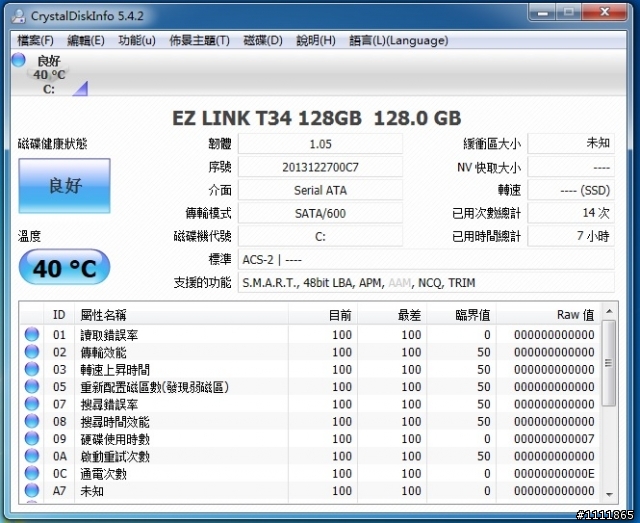
Task: Click the 臨界值 column header
Action: pos(462,315)
